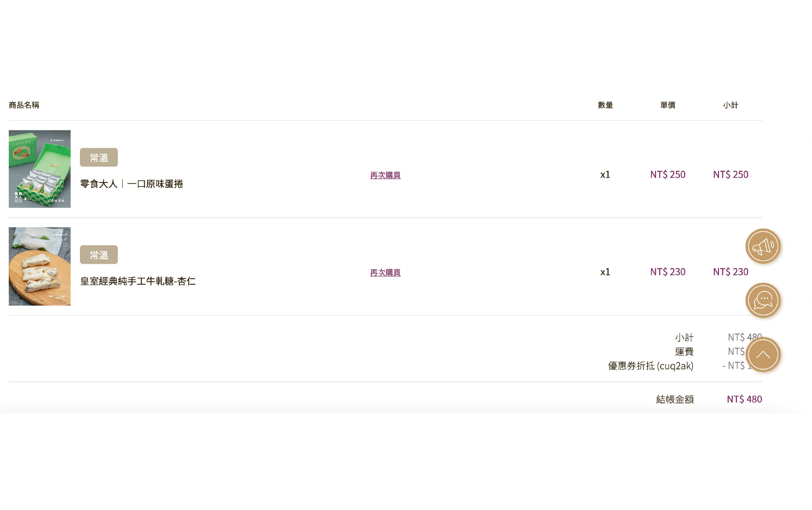Click product name 零食大人｜一口原味蛋捲
812x510 pixels.
coord(132,184)
